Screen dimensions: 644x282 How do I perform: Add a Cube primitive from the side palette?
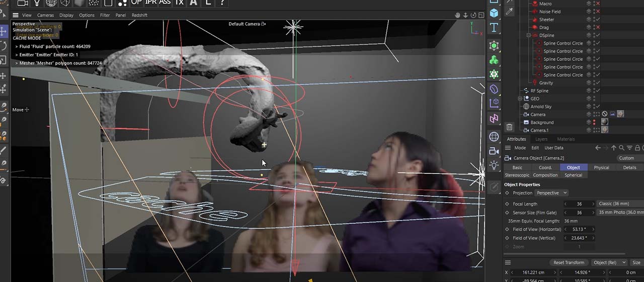pos(494,13)
